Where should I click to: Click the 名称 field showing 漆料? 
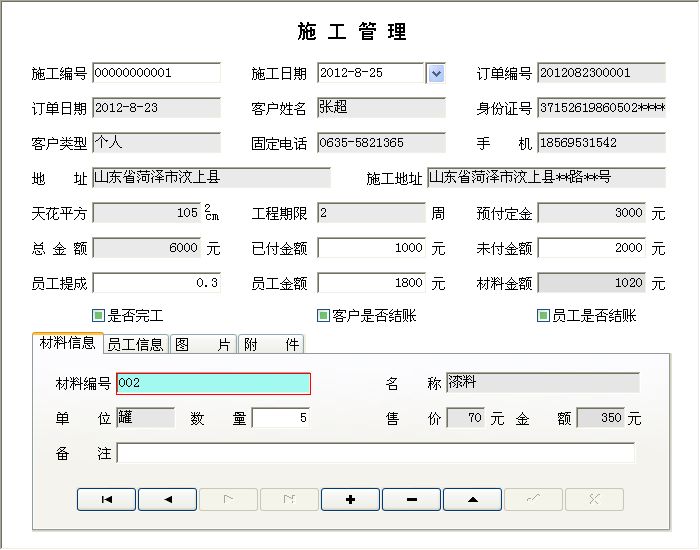coord(543,383)
